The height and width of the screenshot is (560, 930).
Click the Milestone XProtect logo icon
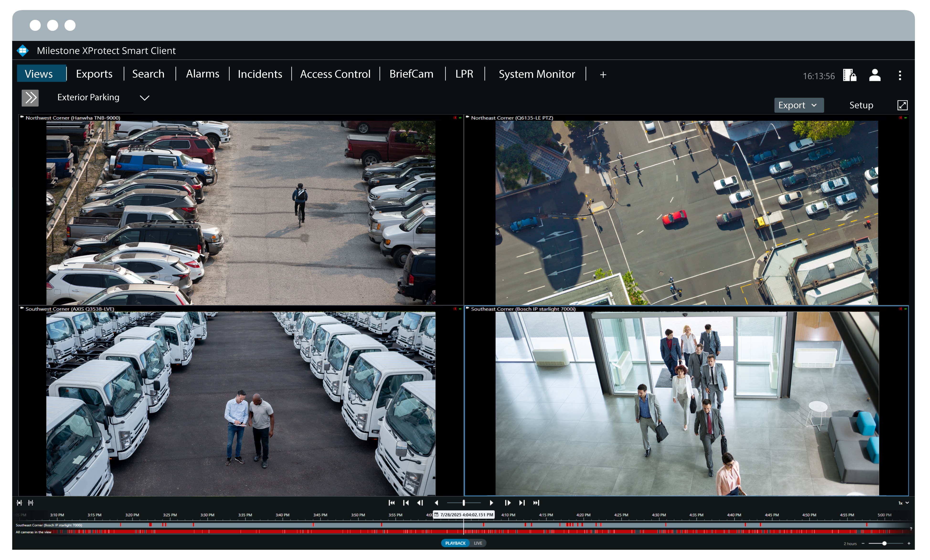pyautogui.click(x=23, y=51)
